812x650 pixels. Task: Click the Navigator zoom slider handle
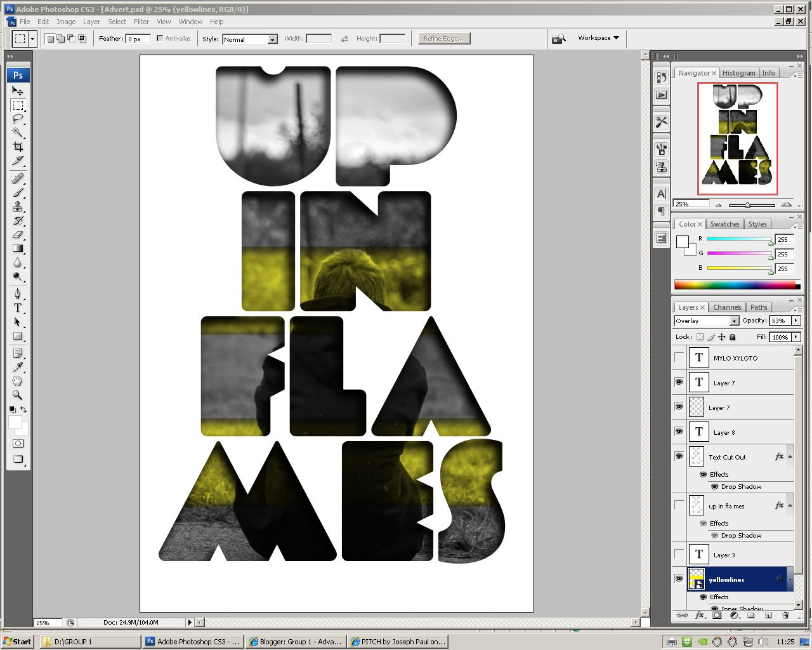[x=747, y=204]
